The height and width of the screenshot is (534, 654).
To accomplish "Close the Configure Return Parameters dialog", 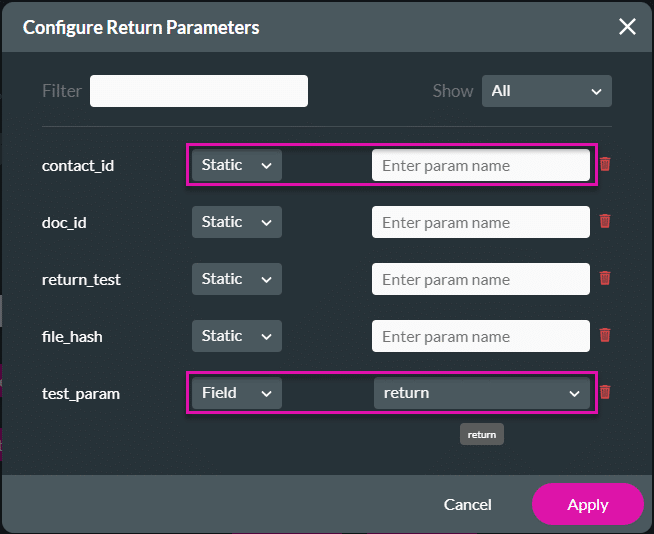I will coord(627,27).
